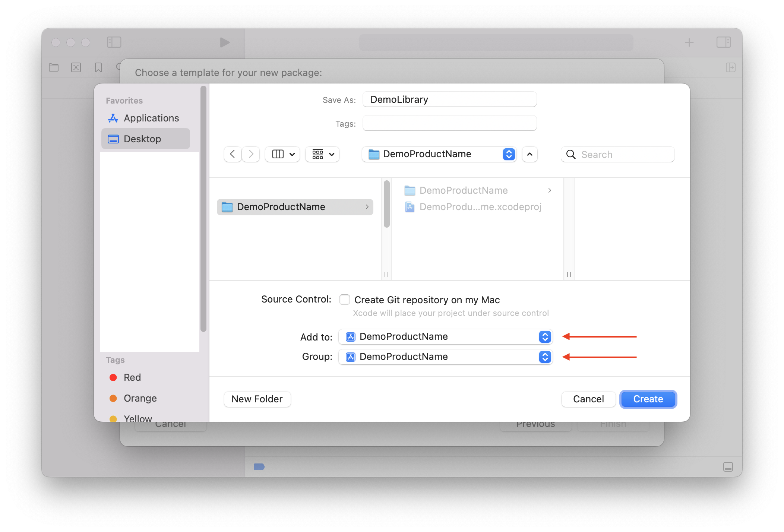Image resolution: width=784 pixels, height=532 pixels.
Task: Open the project navigator folder icon
Action: point(54,67)
